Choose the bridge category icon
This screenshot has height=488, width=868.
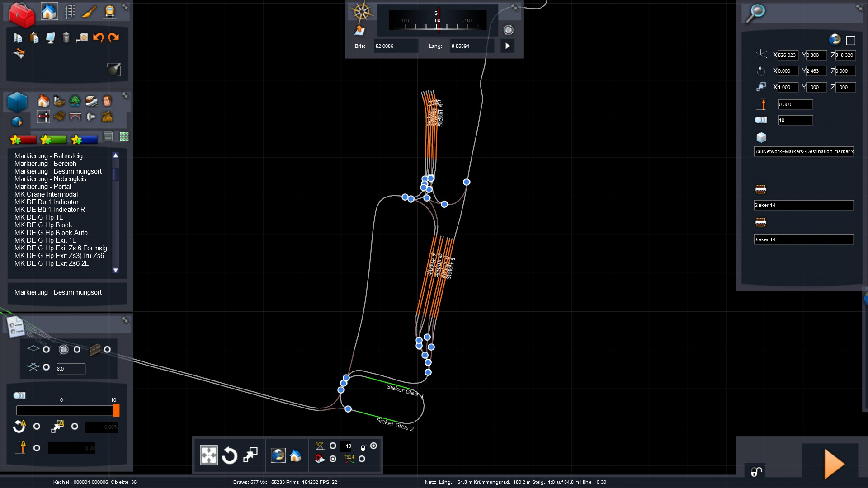(x=75, y=117)
